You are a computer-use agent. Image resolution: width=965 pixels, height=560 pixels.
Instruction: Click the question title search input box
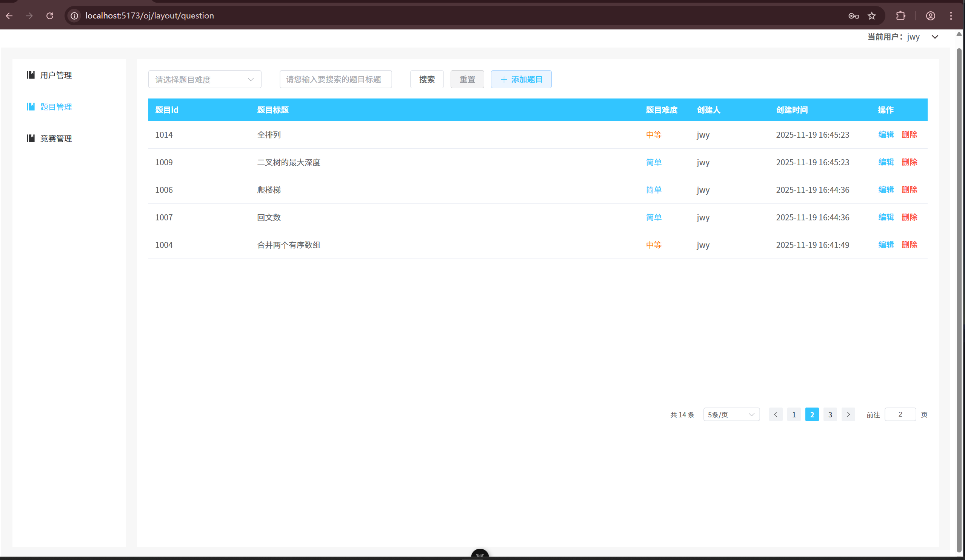(336, 79)
